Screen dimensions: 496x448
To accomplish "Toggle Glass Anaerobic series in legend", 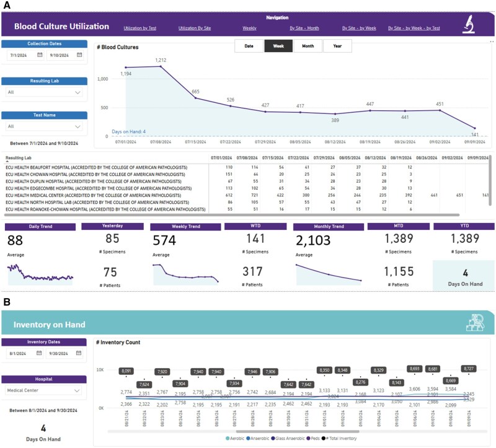I will click(288, 438).
